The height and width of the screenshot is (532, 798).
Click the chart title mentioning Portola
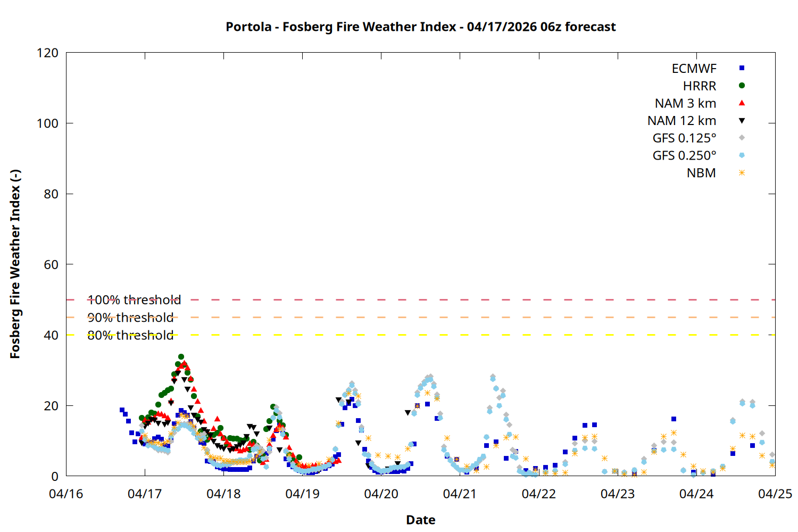[420, 27]
